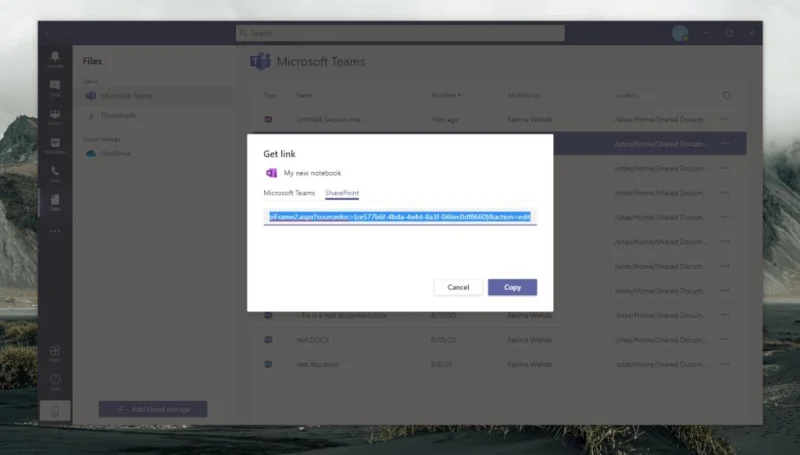Image resolution: width=800 pixels, height=455 pixels.
Task: Open more options for test doc.docx row
Action: pos(725,364)
